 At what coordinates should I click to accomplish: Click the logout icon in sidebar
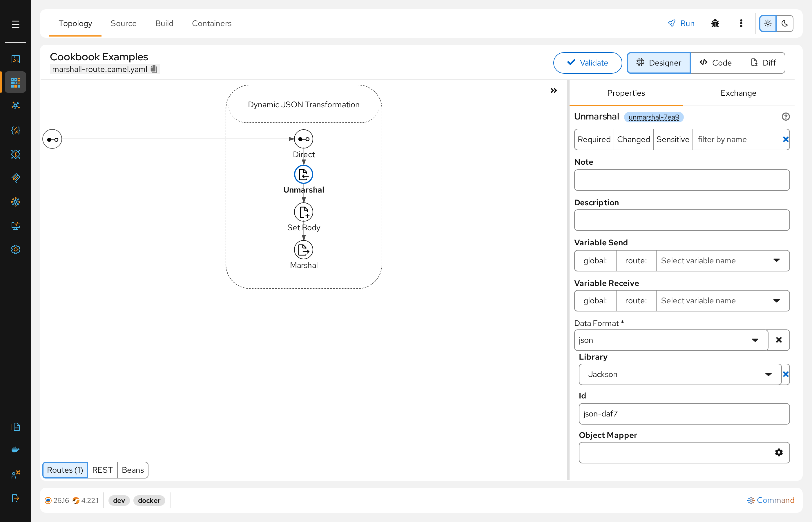[15, 498]
